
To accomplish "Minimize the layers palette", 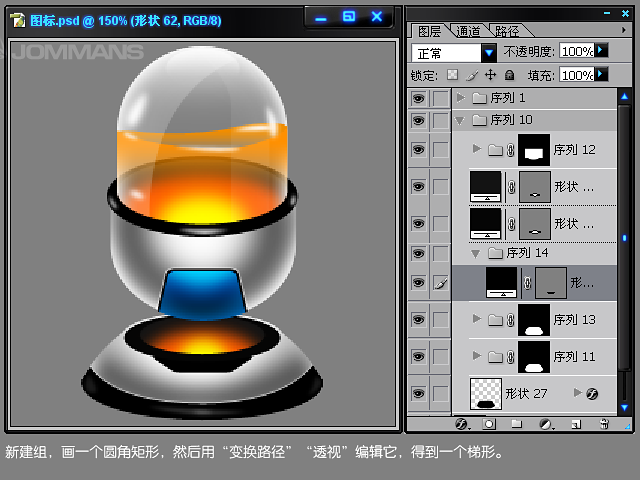I will click(607, 13).
